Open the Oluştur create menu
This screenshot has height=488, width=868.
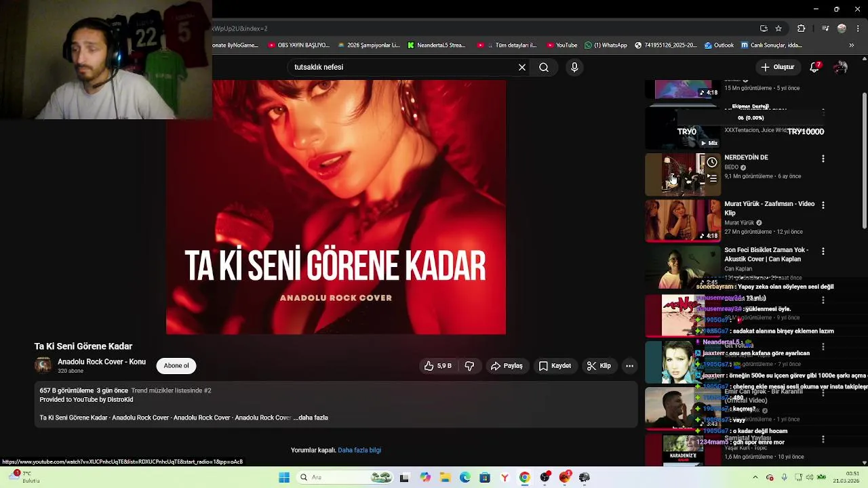(x=778, y=67)
